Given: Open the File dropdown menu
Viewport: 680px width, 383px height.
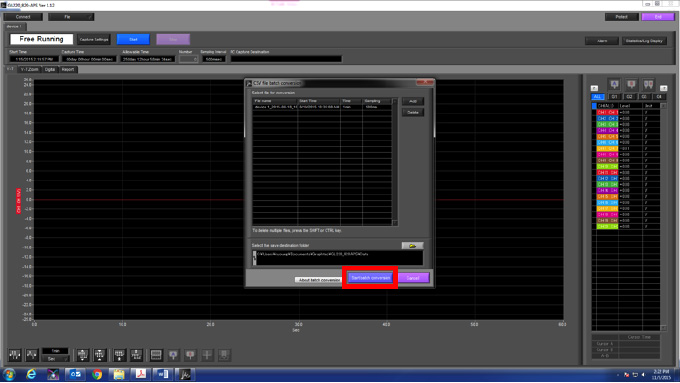Looking at the screenshot, I should (x=71, y=17).
